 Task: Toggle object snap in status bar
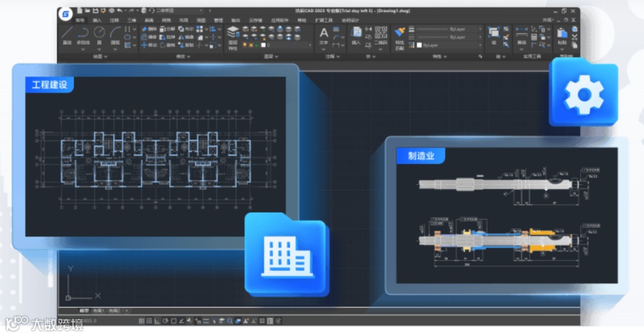(174, 321)
